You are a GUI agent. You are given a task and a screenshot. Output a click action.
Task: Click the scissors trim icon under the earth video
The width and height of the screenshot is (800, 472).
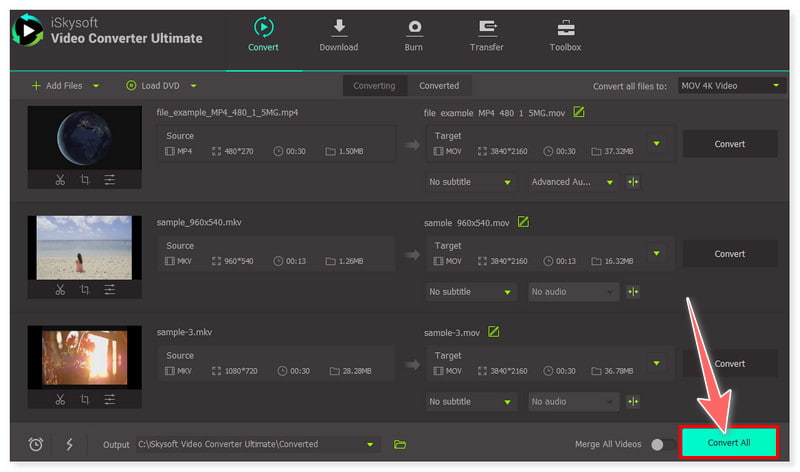pyautogui.click(x=60, y=180)
